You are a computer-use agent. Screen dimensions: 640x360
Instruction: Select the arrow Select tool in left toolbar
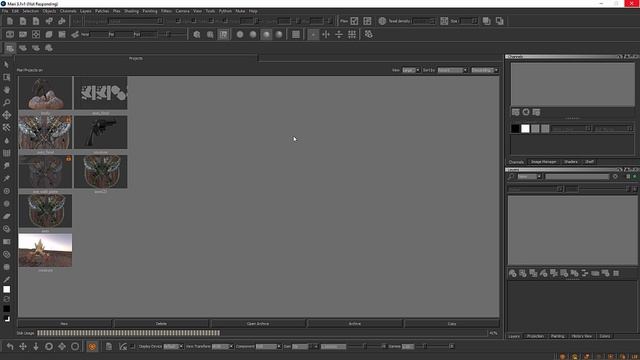pos(7,64)
